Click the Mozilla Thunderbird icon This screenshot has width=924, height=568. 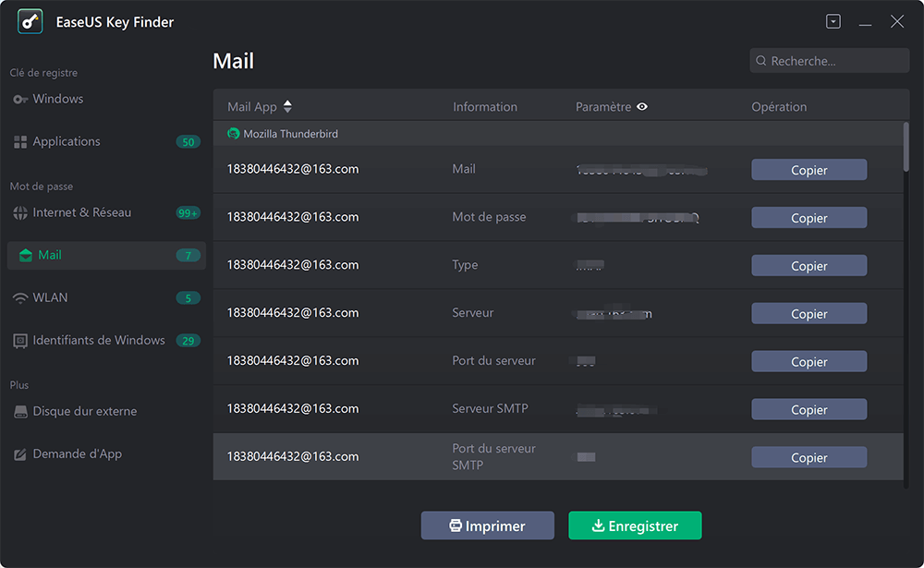pos(234,134)
